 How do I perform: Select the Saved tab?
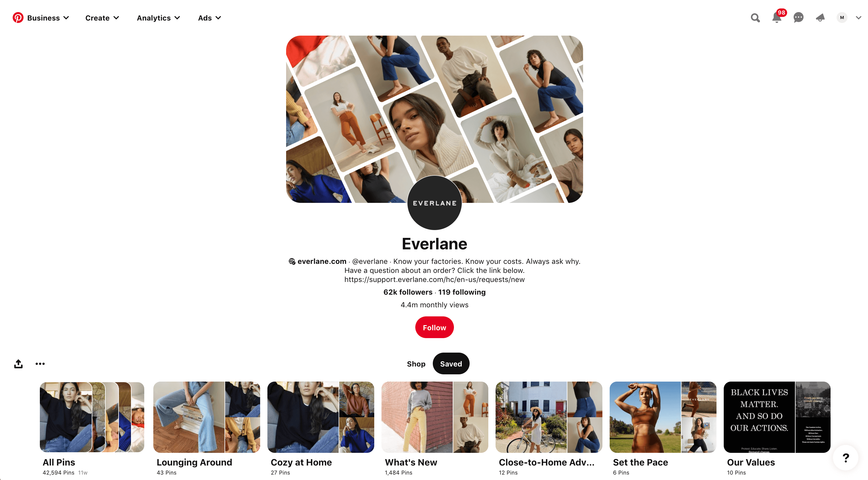tap(450, 363)
